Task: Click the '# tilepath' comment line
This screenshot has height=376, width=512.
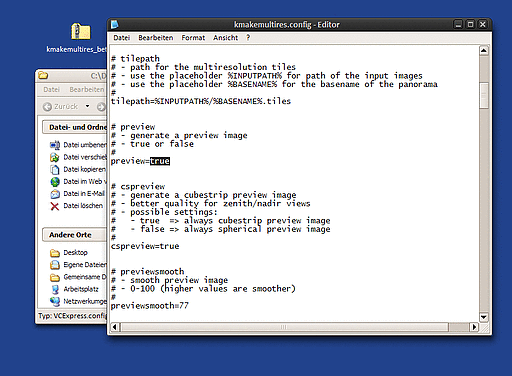Action: coord(135,59)
